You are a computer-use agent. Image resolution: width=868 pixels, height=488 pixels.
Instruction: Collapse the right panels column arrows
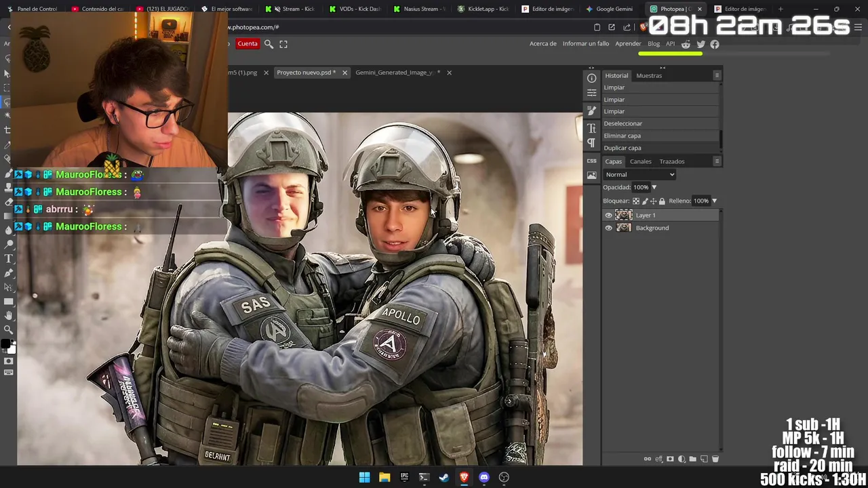click(663, 68)
